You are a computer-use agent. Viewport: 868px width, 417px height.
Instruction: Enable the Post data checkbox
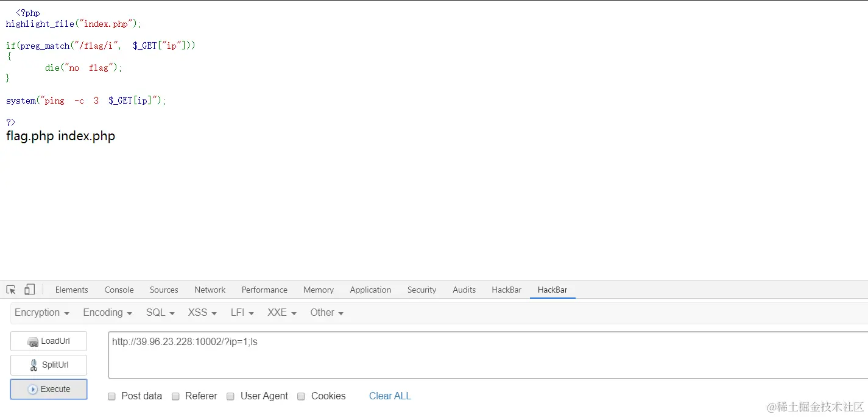click(111, 396)
